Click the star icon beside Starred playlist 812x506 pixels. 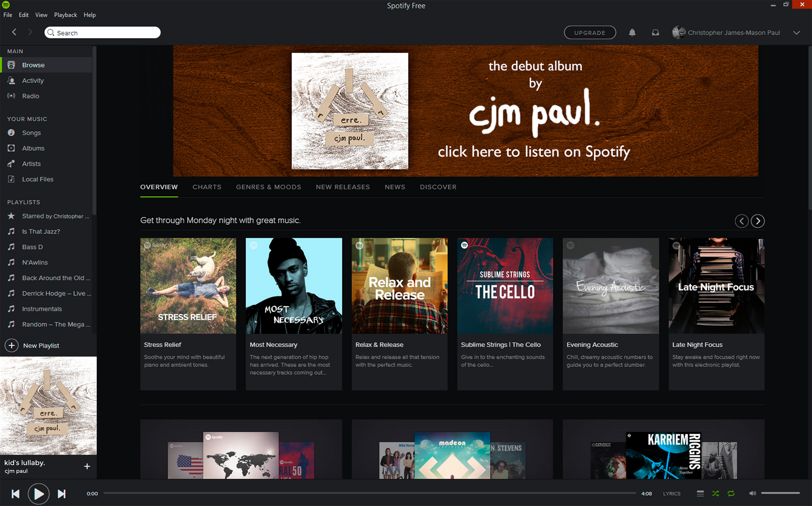click(11, 216)
